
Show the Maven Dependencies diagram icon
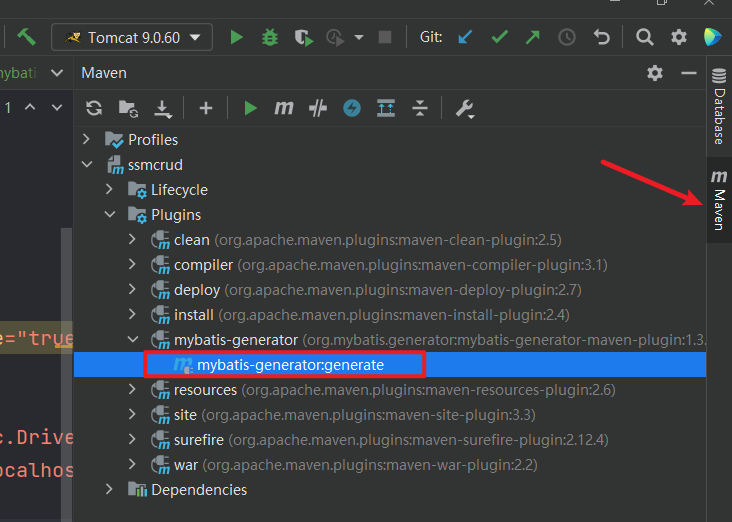386,108
